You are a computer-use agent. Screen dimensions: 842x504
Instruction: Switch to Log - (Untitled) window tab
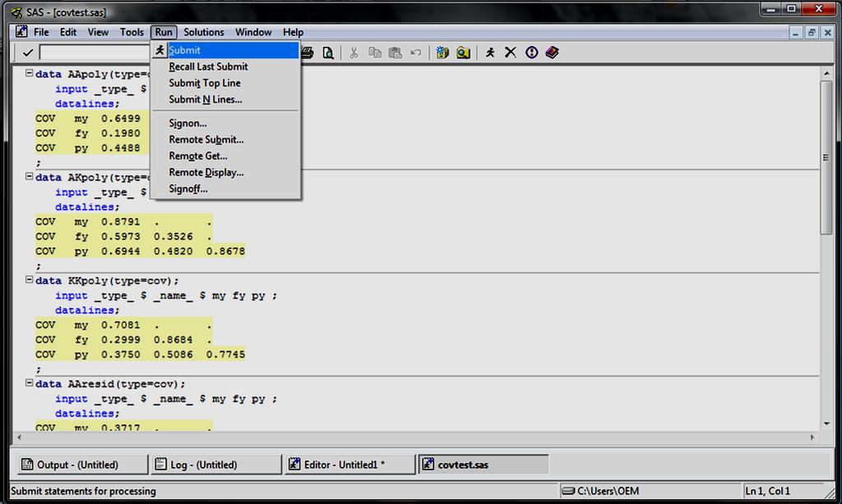[x=216, y=465]
